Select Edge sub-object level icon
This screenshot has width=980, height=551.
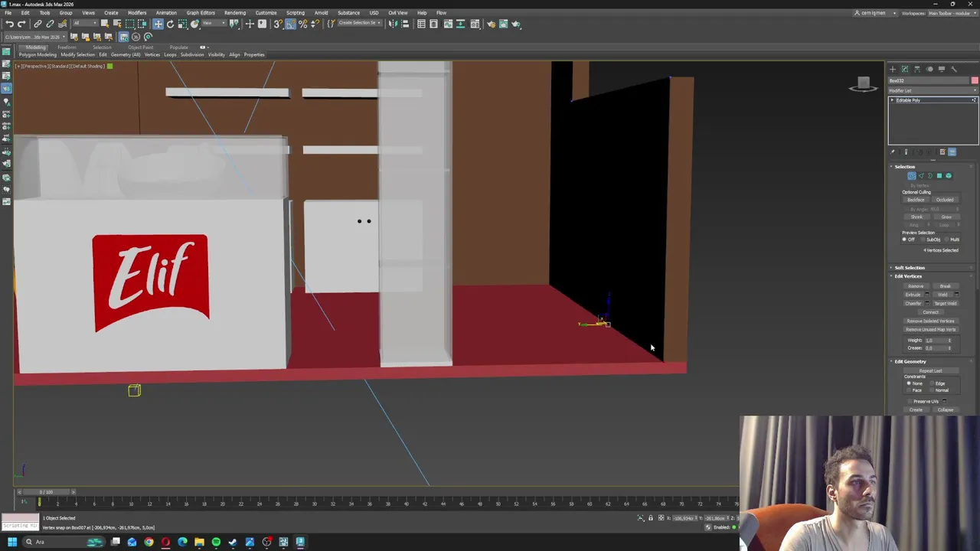coord(921,175)
